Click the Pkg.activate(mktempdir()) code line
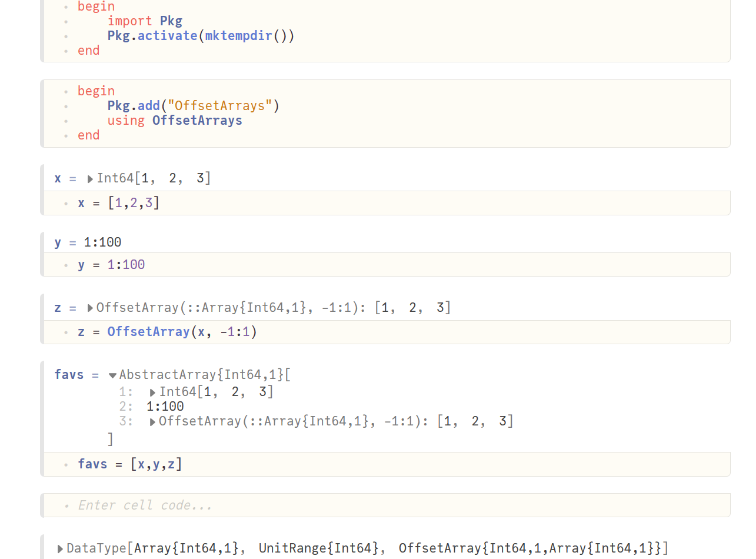Viewport: 756px width, 559px height. tap(201, 36)
